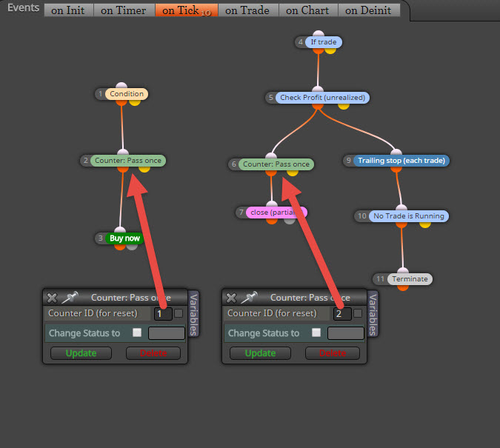Click Update in the right counter panel
The height and width of the screenshot is (448, 500).
[260, 353]
